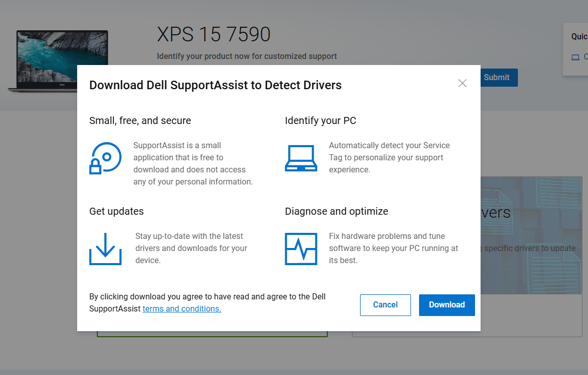Screen dimensions: 588x375
Task: Click the 'Download Dell SupportAssist to Detect Drivers' title
Action: click(215, 85)
